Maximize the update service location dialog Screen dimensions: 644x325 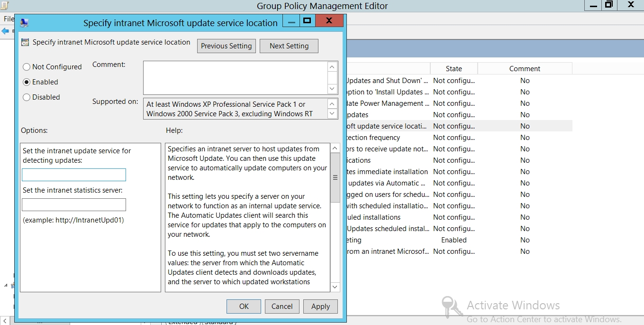[307, 21]
